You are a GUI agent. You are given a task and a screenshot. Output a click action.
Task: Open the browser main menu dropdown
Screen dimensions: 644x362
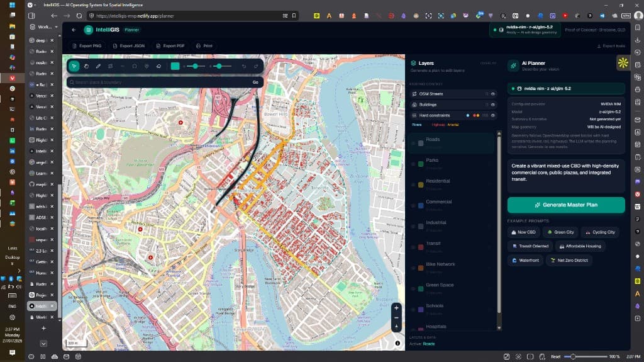click(31, 5)
